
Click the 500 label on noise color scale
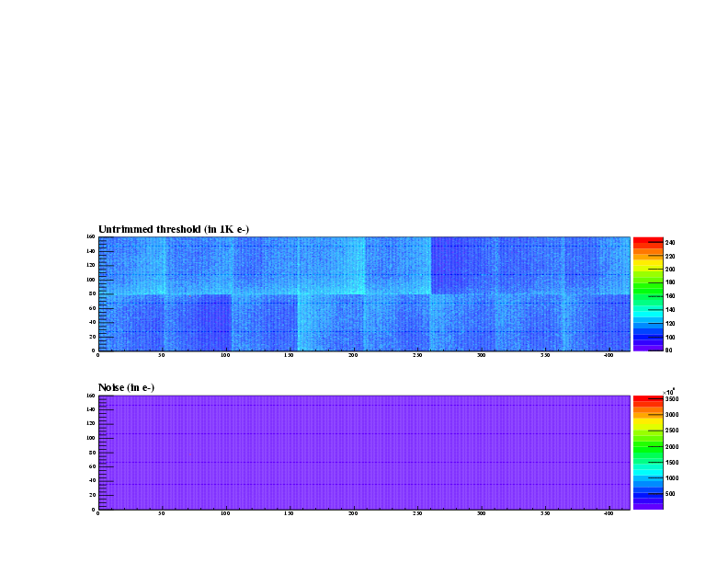pyautogui.click(x=670, y=494)
